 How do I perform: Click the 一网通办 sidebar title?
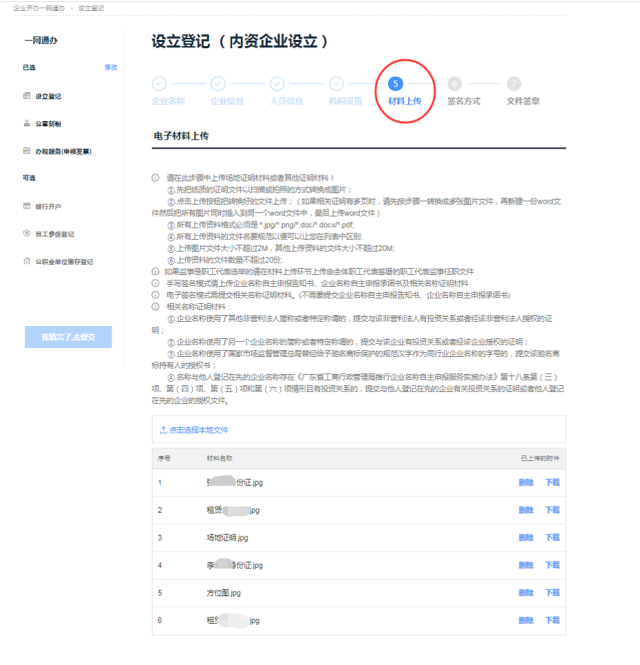click(41, 40)
